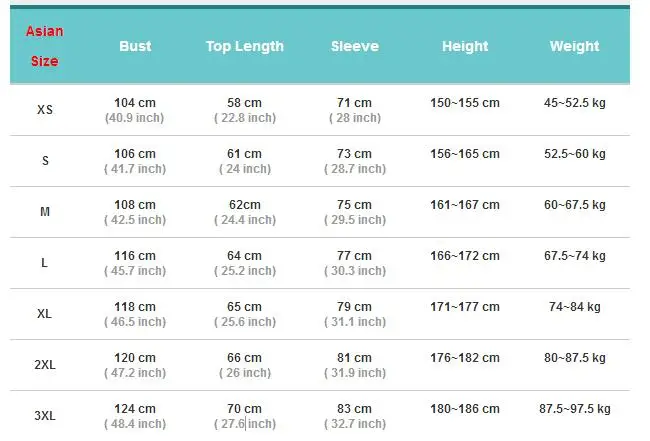The image size is (650, 441).
Task: Click the 116 cm bust value
Action: pyautogui.click(x=135, y=256)
